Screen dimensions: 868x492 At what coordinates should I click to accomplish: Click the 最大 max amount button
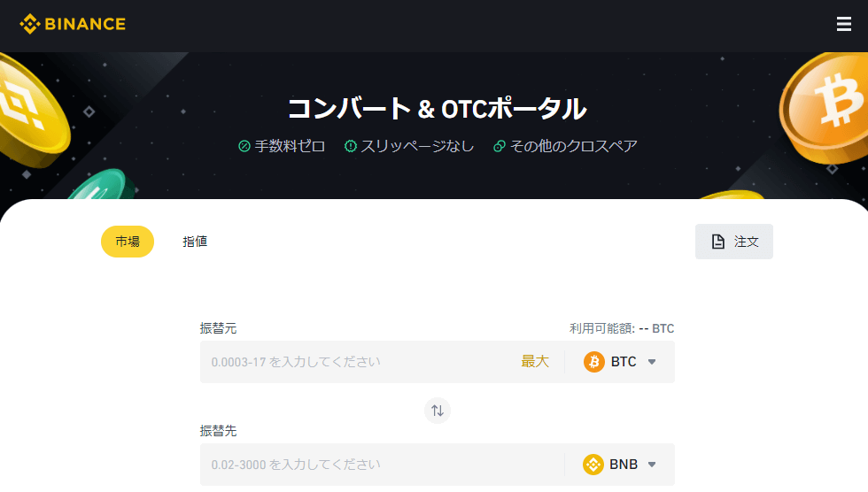535,362
